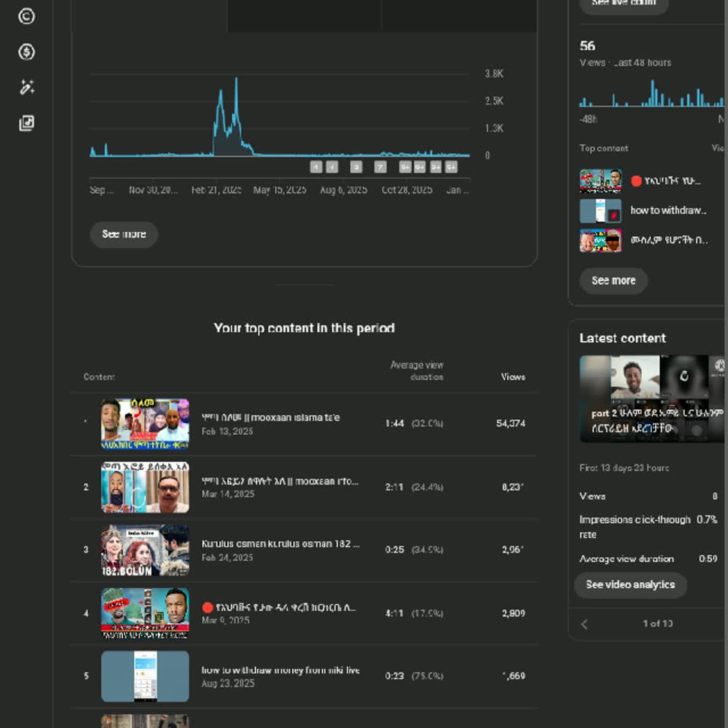Click the 0:59 average view duration value
Screen dimensions: 728x728
[x=708, y=559]
